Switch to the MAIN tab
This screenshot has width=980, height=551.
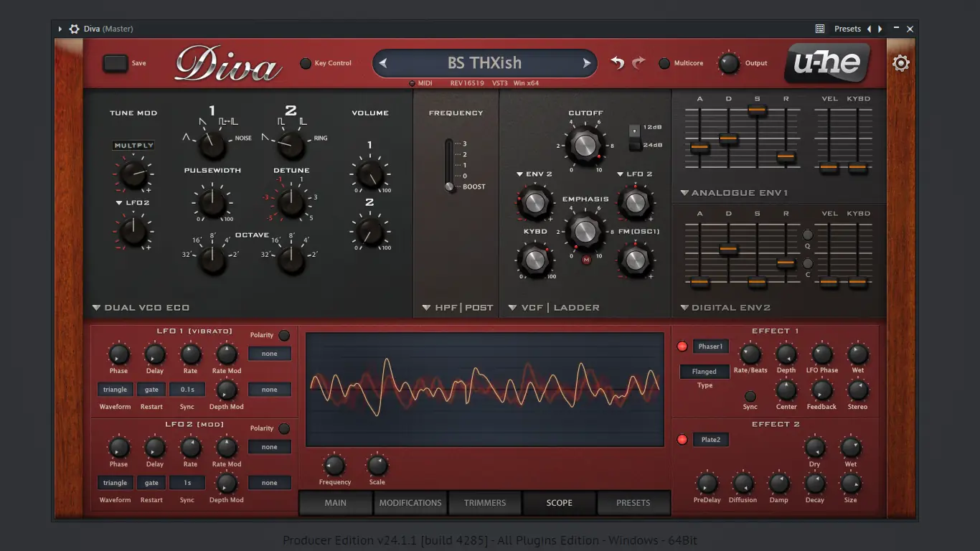(336, 503)
